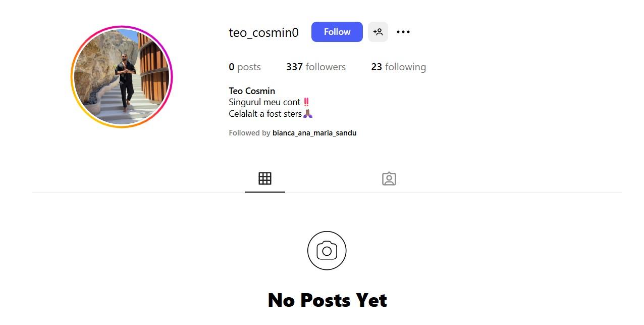The width and height of the screenshot is (644, 325).
Task: Click the "Celalalt a fost sters" bio line
Action: tap(265, 114)
